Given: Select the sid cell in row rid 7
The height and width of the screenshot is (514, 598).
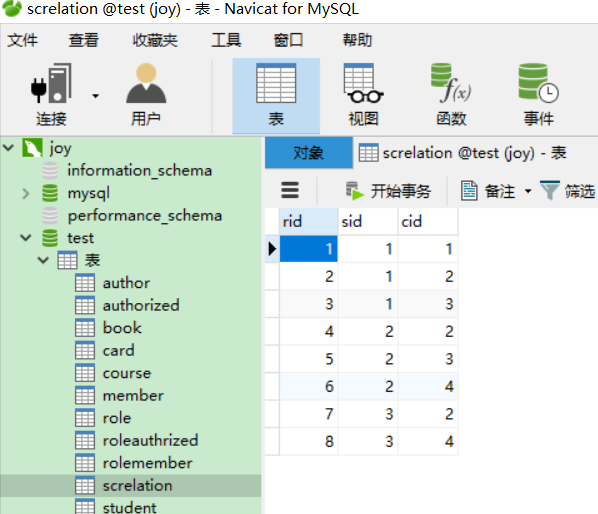Looking at the screenshot, I should point(368,414).
